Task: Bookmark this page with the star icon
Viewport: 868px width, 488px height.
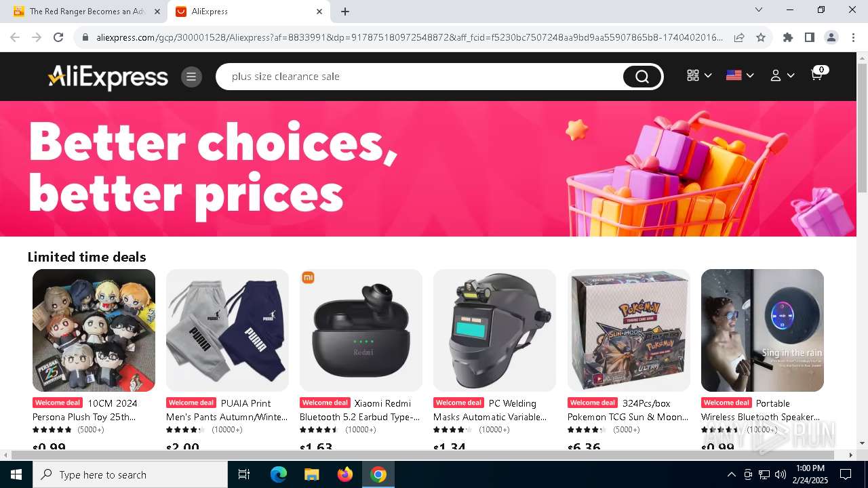Action: coord(761,37)
